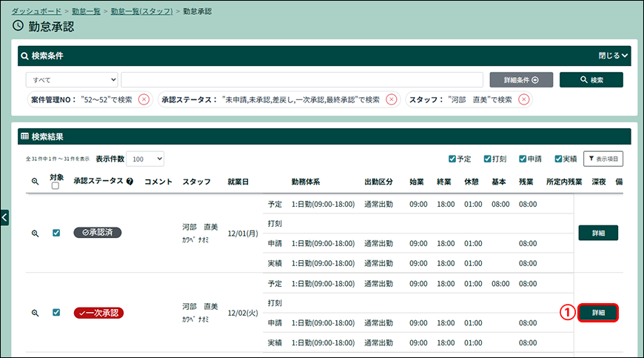644x358 pixels.
Task: Click the 検索結果 table icon
Action: point(24,136)
